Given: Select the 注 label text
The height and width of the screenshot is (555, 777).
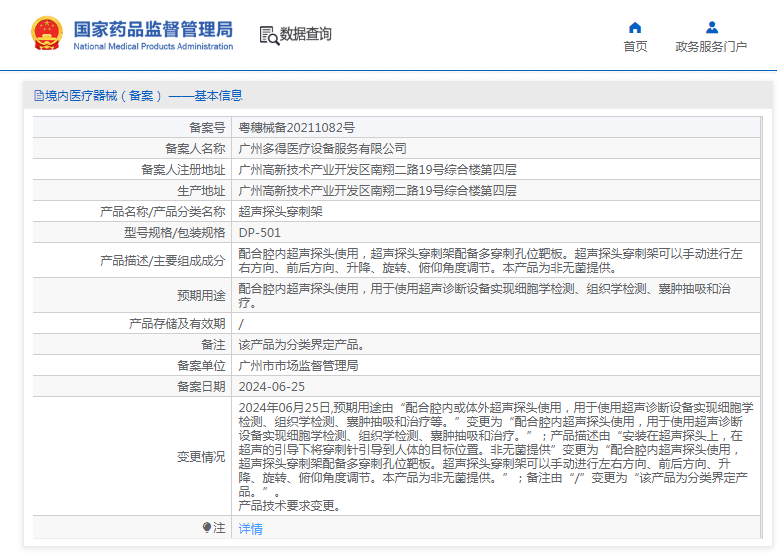Looking at the screenshot, I should pyautogui.click(x=219, y=528).
